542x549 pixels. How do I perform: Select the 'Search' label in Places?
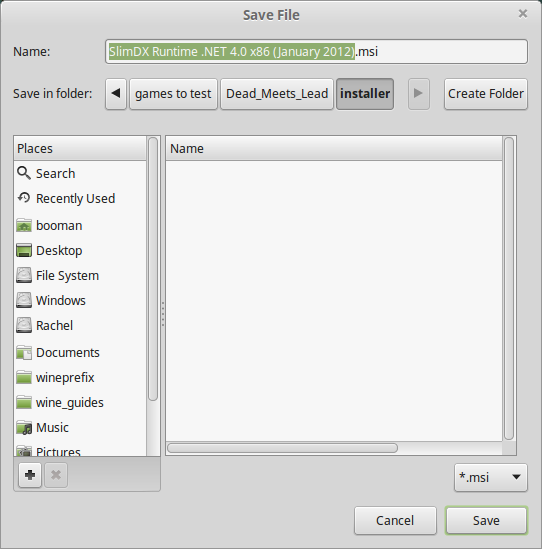pos(56,173)
